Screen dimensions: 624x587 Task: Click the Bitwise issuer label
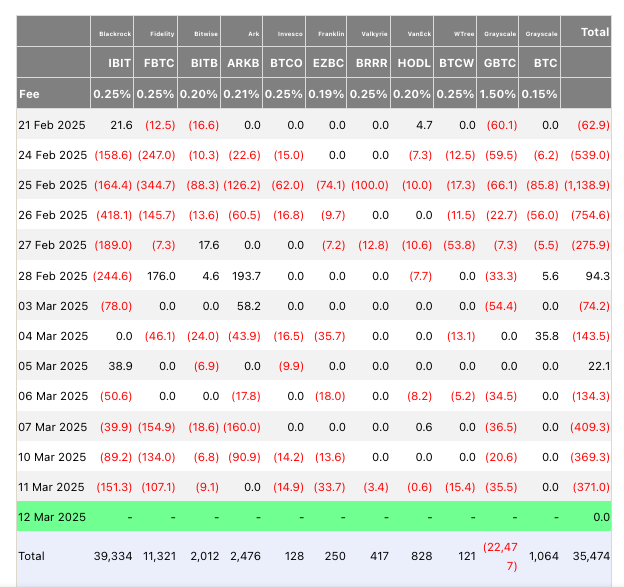tap(206, 34)
